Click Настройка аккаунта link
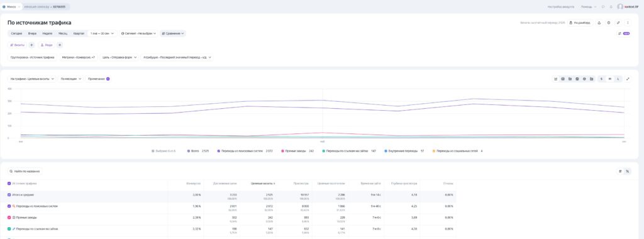The width and height of the screenshot is (644, 239). point(560,6)
